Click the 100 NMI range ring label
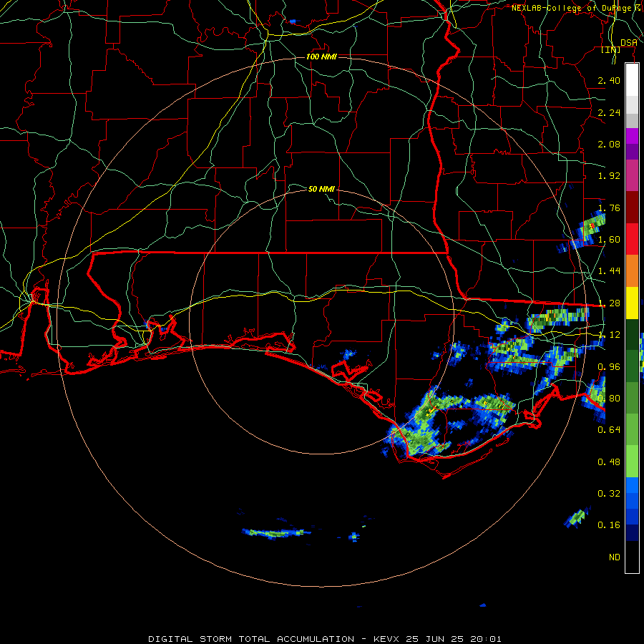 click(x=321, y=57)
